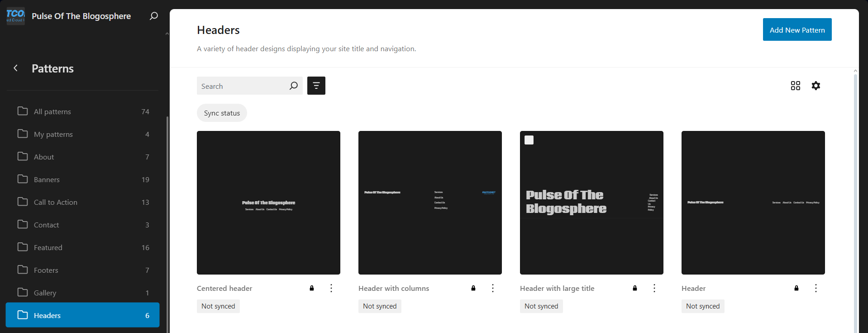Open the command palette search icon

(154, 16)
